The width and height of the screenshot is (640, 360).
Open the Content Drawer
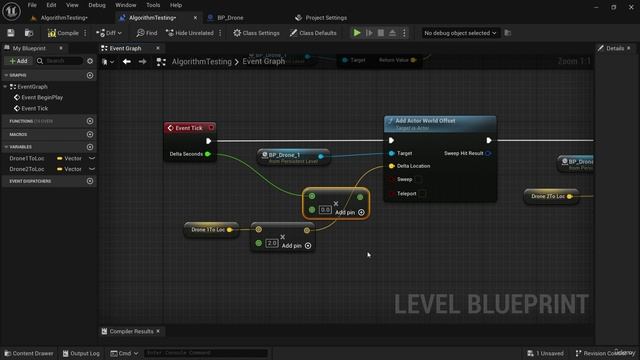coord(29,353)
